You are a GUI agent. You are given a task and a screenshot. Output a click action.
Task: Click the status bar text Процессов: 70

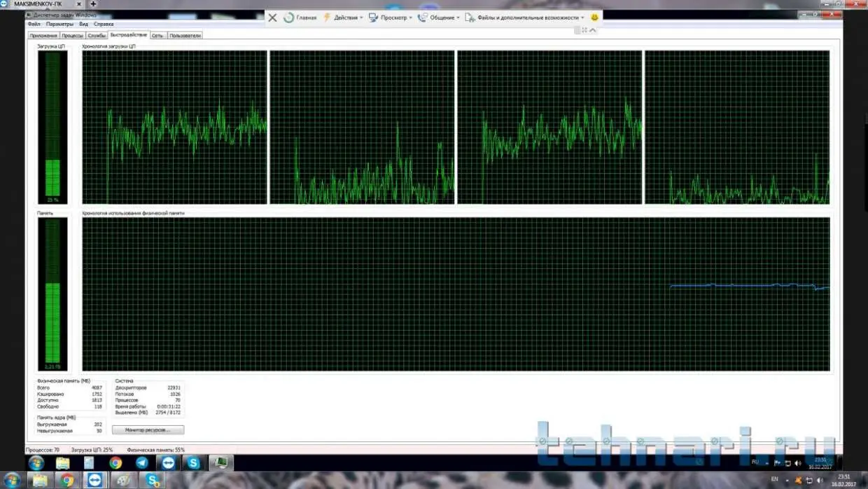(x=43, y=449)
